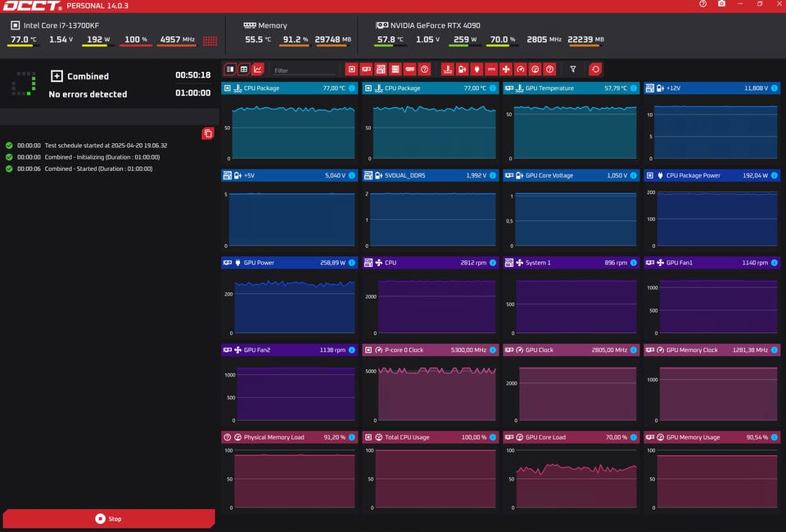Toggle the GPU sensors filter icon
The width and height of the screenshot is (786, 532).
366,70
